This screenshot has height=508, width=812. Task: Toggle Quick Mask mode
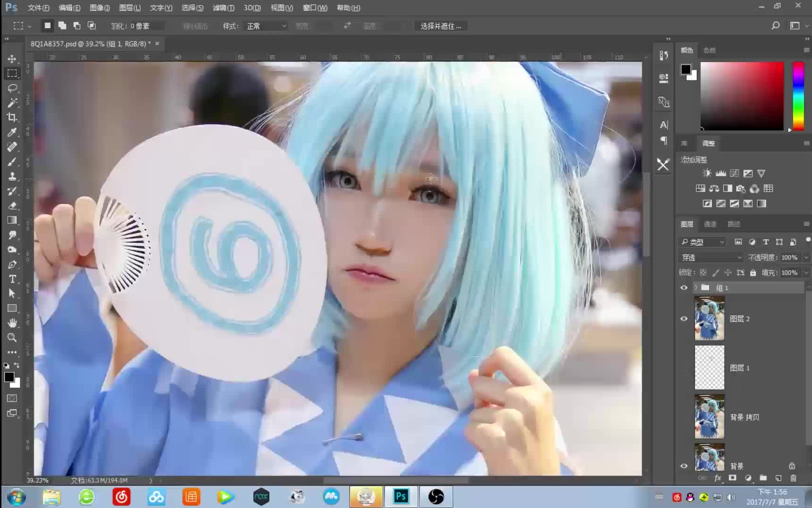[x=12, y=398]
